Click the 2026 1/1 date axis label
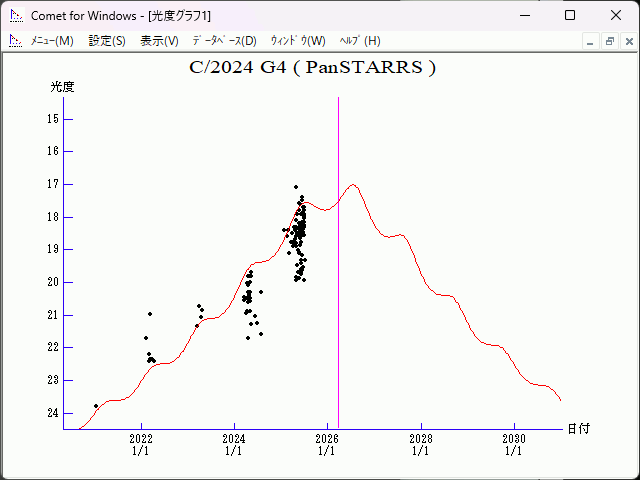 coord(327,444)
